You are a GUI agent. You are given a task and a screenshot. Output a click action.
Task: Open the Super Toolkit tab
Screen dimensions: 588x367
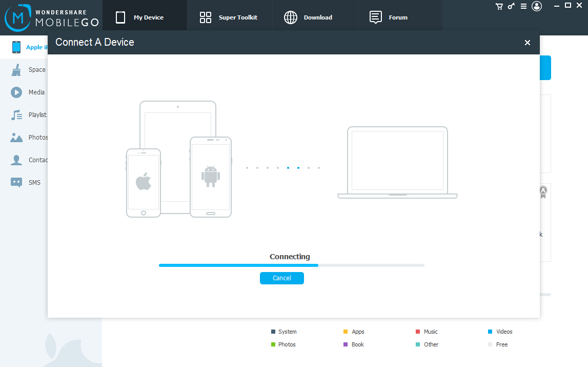[x=229, y=17]
